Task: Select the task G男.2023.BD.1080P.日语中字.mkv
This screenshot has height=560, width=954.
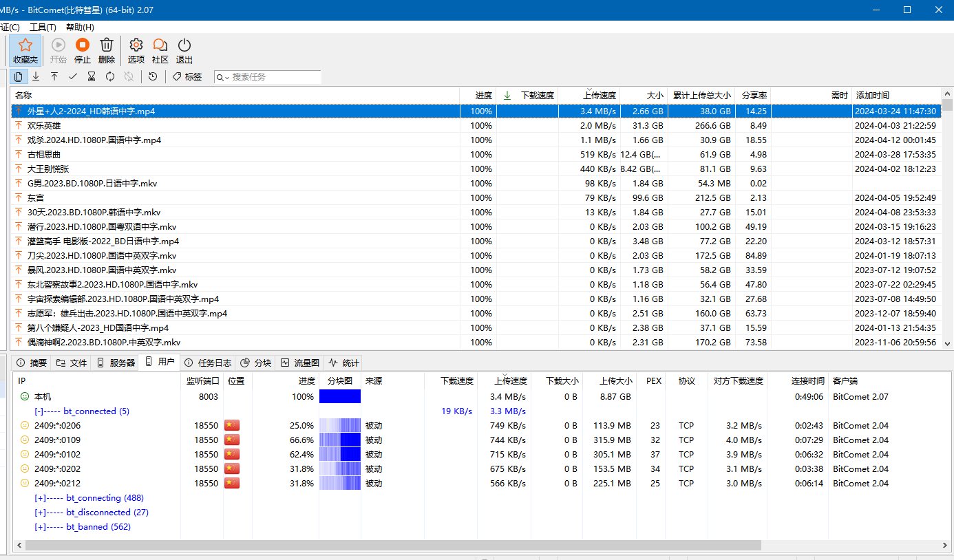Action: pyautogui.click(x=476, y=184)
